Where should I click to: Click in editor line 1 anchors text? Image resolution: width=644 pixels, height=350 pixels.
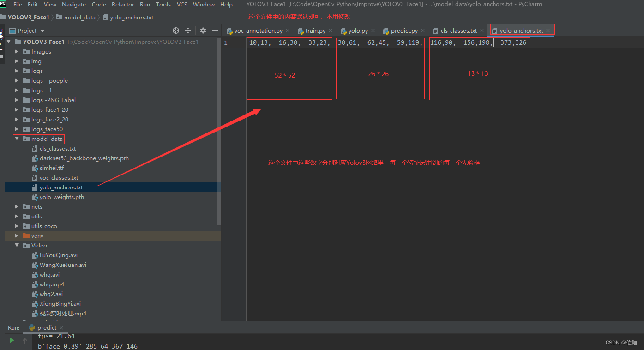point(387,42)
